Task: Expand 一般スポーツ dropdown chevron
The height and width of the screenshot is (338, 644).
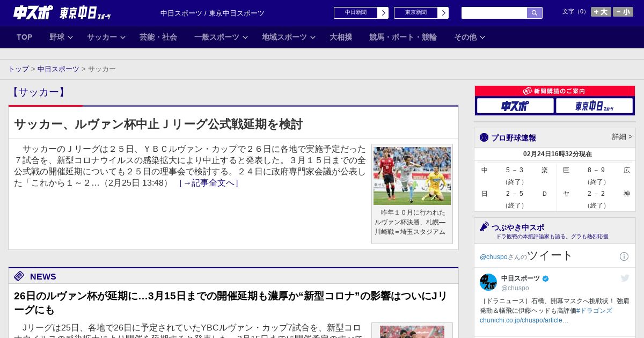Action: point(245,38)
